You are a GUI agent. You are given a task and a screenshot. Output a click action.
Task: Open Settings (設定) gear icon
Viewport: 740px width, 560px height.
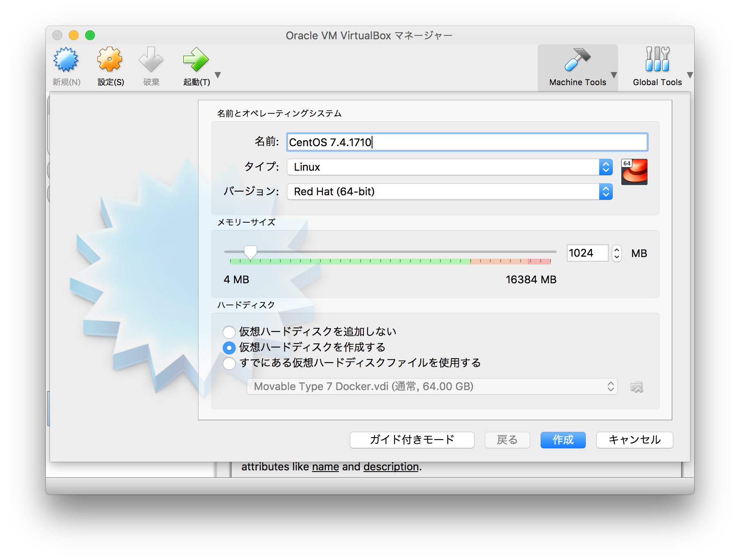110,60
